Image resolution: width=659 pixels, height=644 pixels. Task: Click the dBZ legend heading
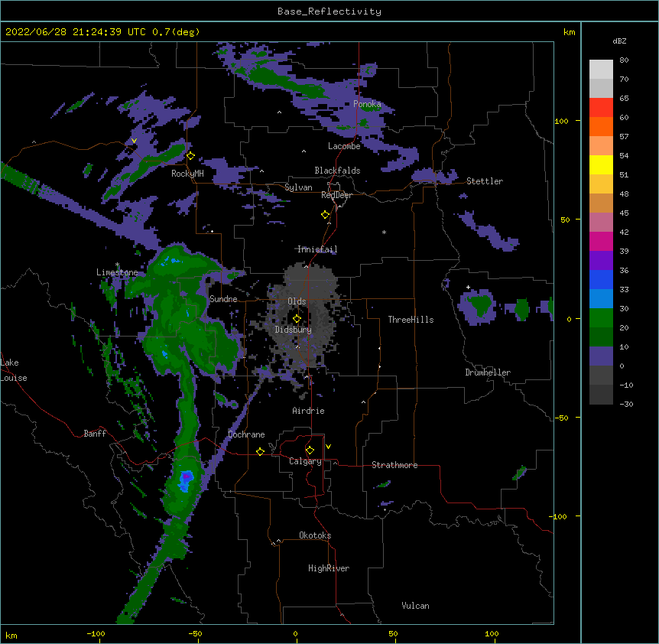(x=619, y=41)
